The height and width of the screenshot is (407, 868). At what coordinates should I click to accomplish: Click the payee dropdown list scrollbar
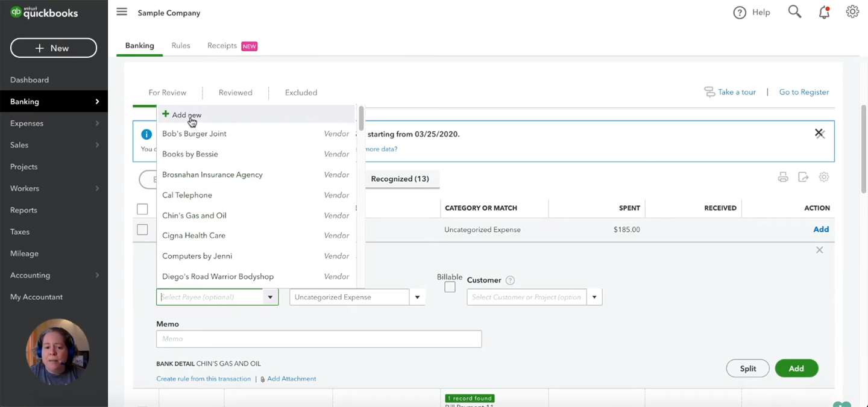[361, 119]
